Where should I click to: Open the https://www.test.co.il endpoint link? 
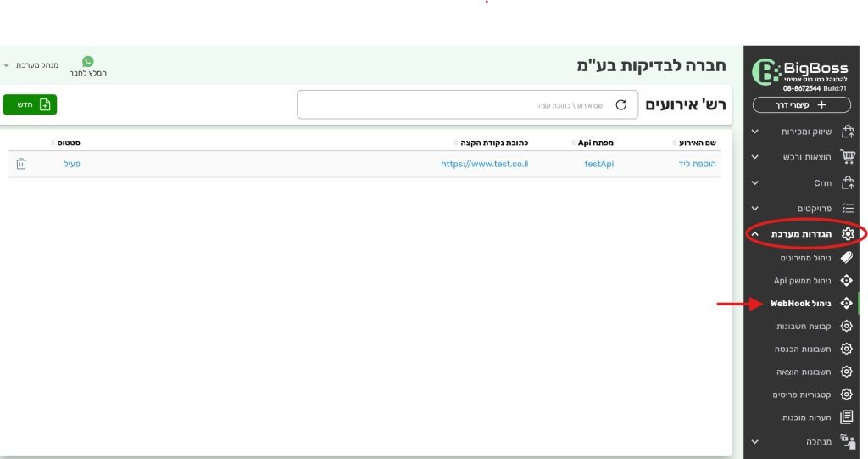[x=484, y=164]
